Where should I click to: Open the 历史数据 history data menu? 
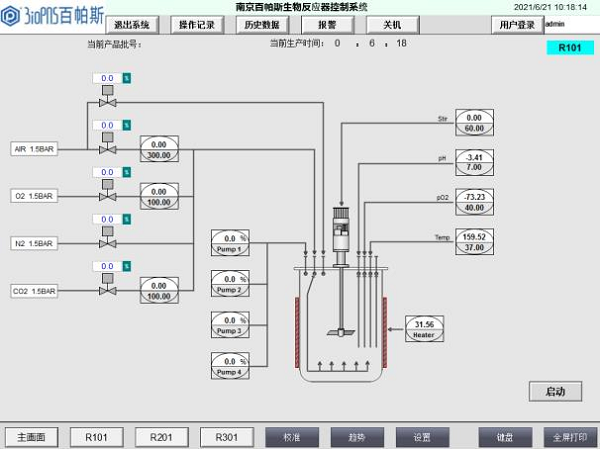(x=261, y=22)
